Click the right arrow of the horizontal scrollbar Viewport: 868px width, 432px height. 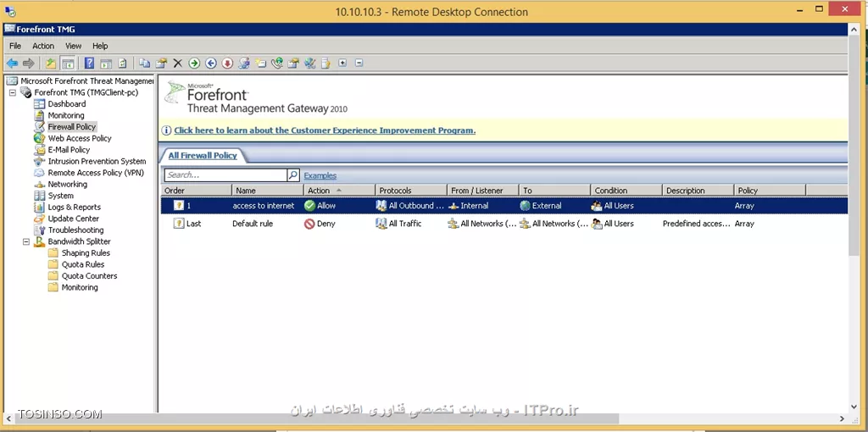(x=842, y=418)
